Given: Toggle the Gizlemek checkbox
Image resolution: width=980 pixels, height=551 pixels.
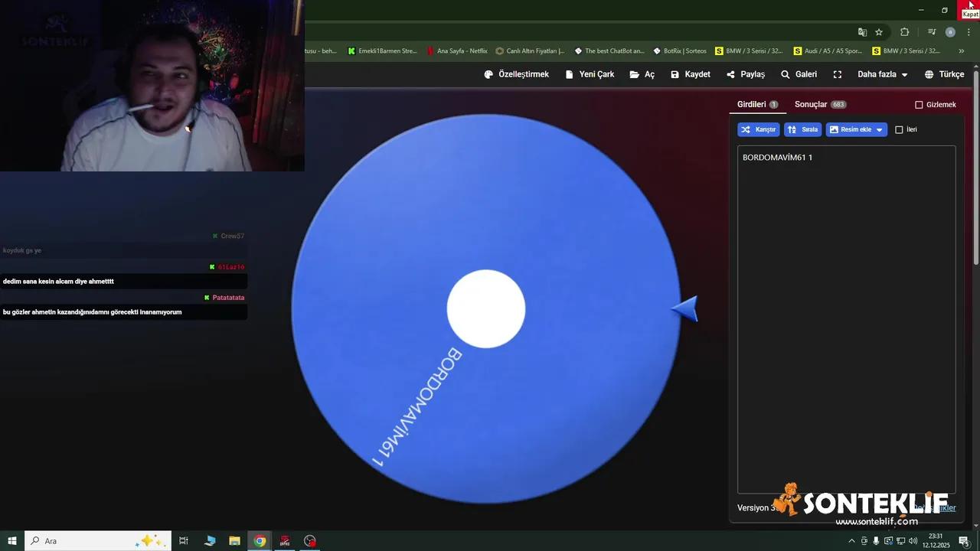Looking at the screenshot, I should pos(920,105).
